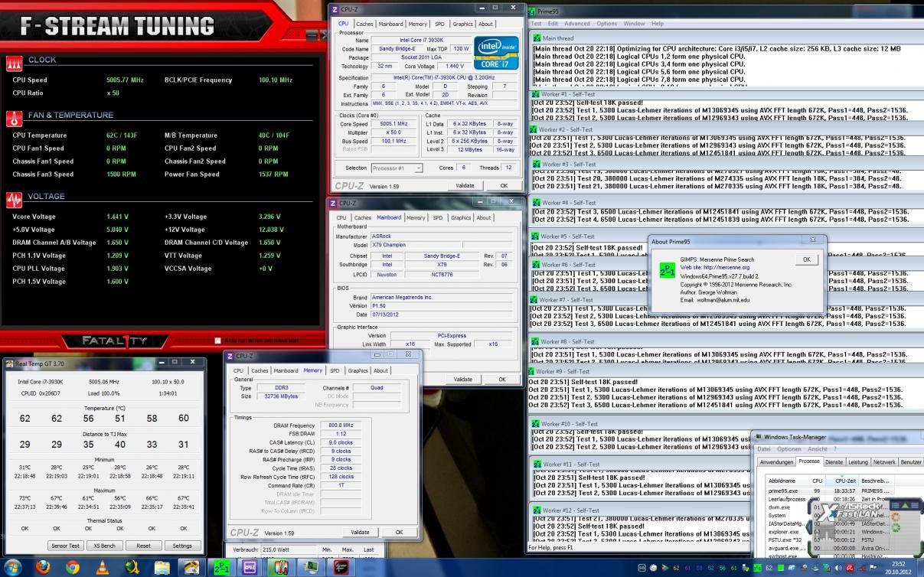Click the Prime95 green logo in About dialog
The width and height of the screenshot is (924, 577).
tap(667, 270)
